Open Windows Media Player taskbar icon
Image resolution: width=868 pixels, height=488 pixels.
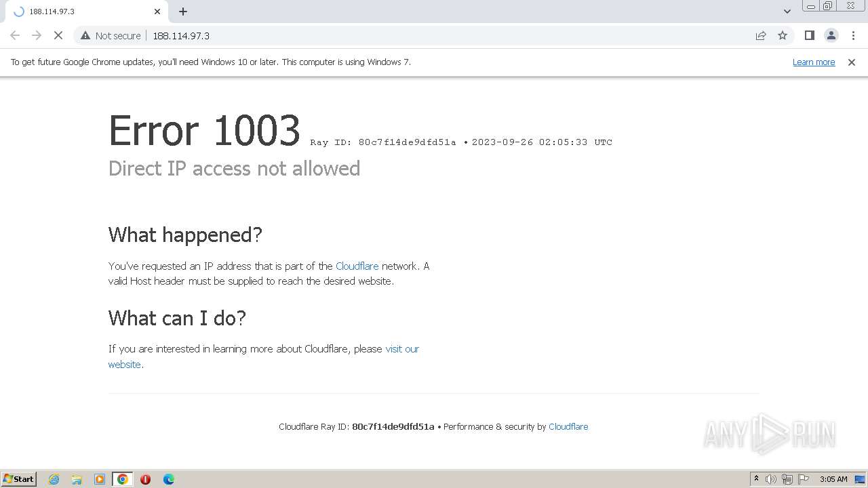(100, 479)
